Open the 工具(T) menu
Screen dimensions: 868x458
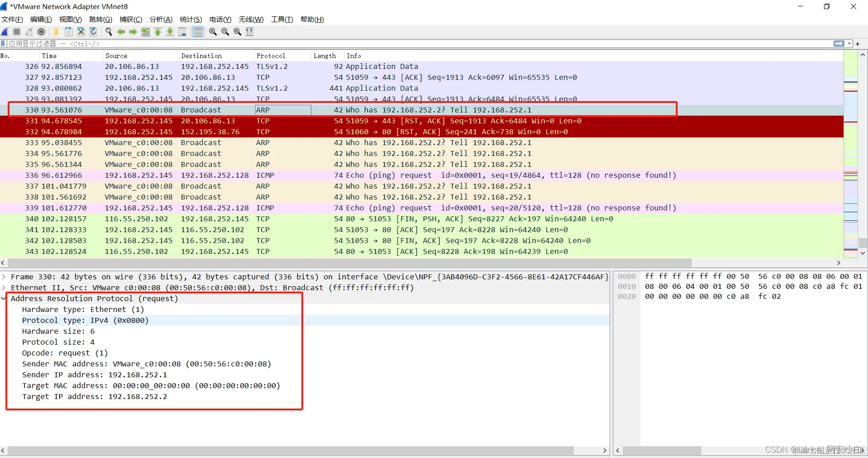[x=282, y=19]
